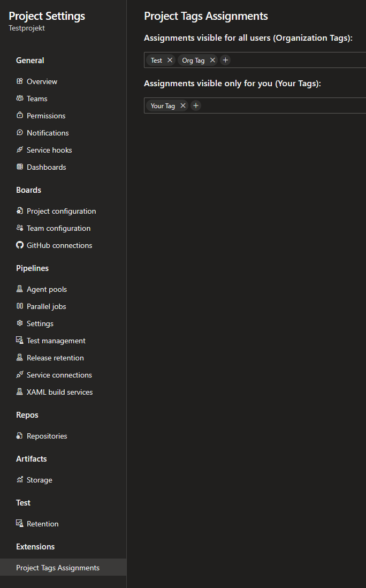Remove the Test organization tag

point(169,60)
